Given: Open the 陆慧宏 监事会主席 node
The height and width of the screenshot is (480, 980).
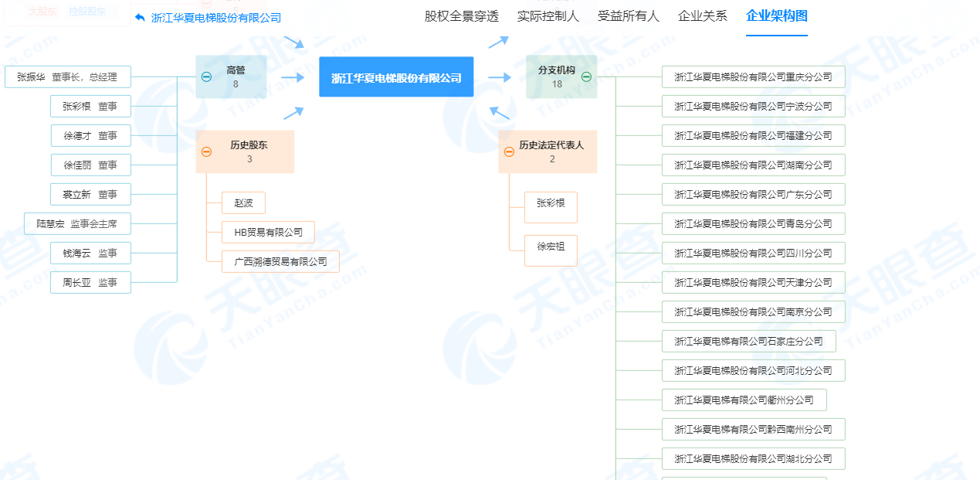Looking at the screenshot, I should (x=77, y=224).
